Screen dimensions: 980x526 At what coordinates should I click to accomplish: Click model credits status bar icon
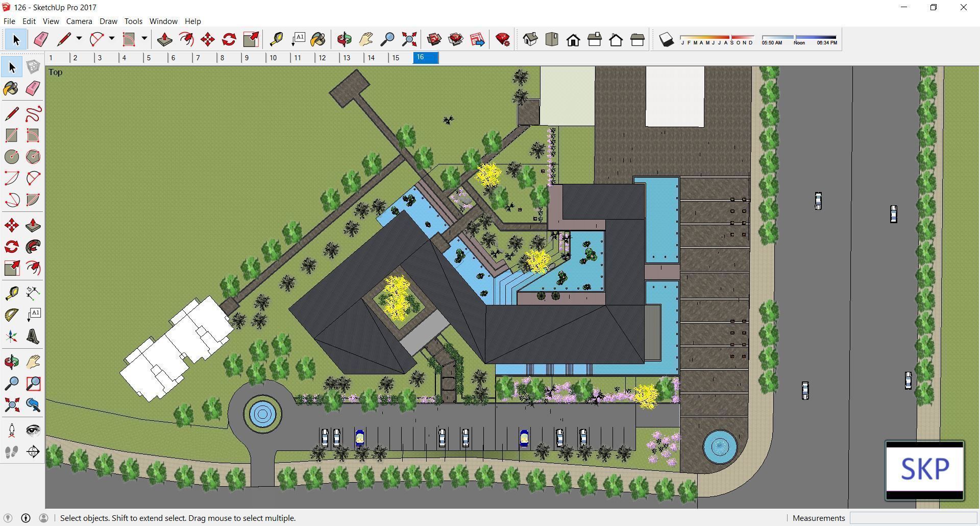26,518
